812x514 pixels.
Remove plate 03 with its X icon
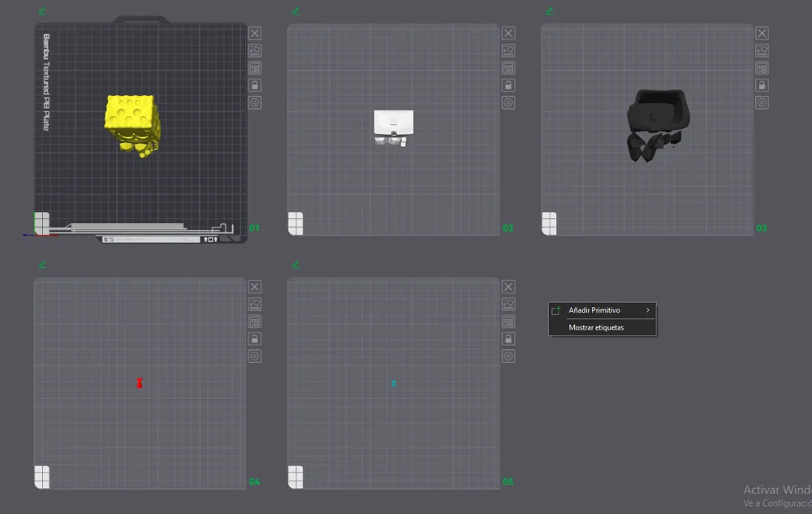click(x=762, y=33)
